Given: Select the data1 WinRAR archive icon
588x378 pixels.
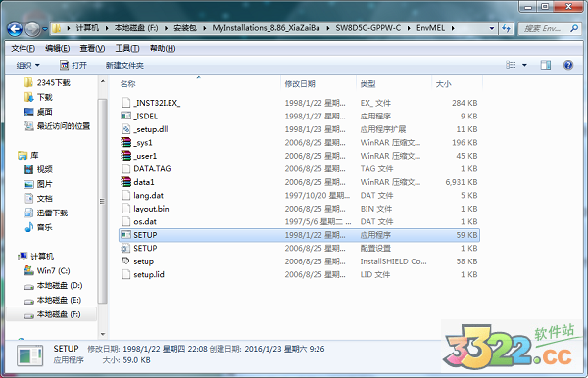Looking at the screenshot, I should (126, 182).
